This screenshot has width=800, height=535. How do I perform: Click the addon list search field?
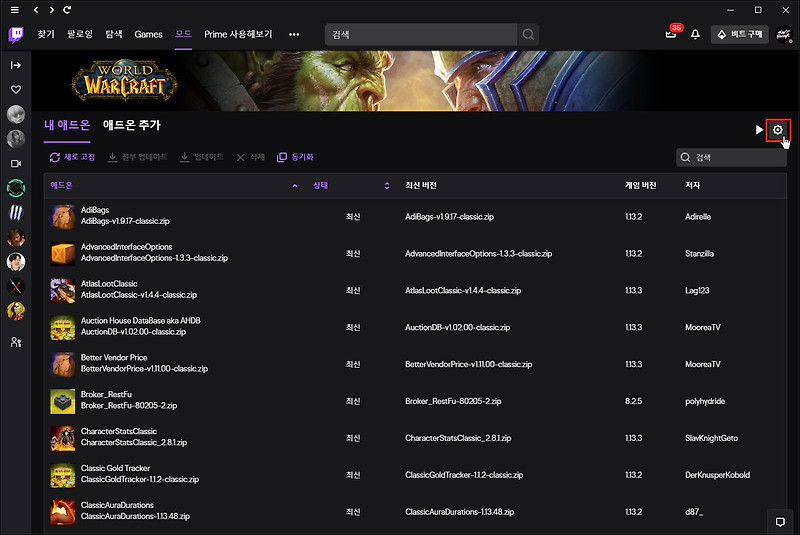(731, 158)
